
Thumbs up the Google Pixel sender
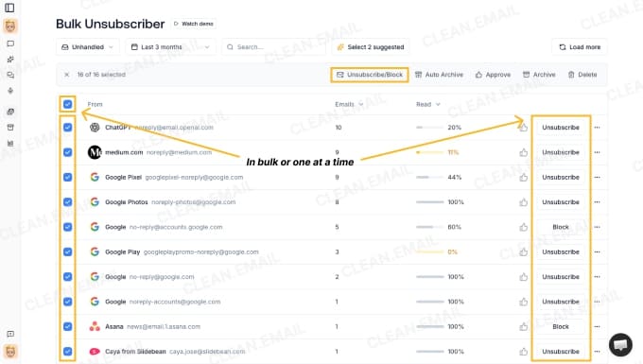coord(524,178)
